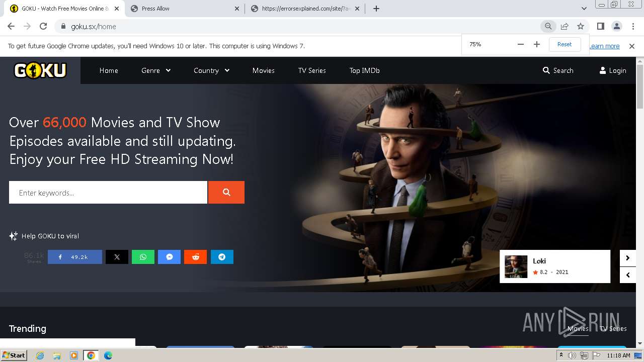The height and width of the screenshot is (362, 644).
Task: Open tab search chevron in tab strip
Action: point(584,9)
